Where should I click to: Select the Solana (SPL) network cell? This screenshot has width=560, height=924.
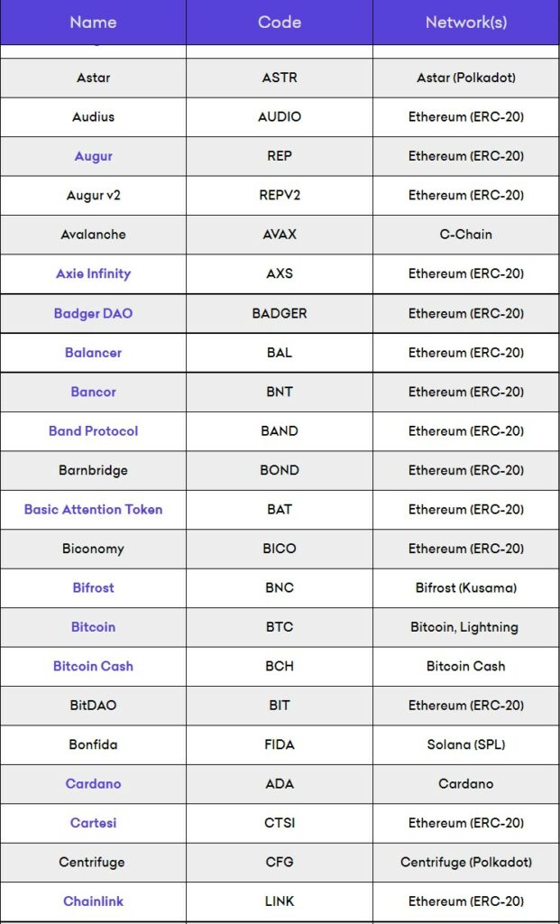click(x=465, y=744)
